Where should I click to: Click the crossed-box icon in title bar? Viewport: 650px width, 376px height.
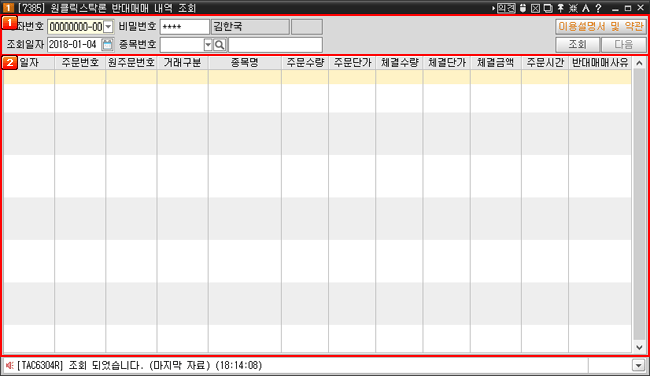535,8
